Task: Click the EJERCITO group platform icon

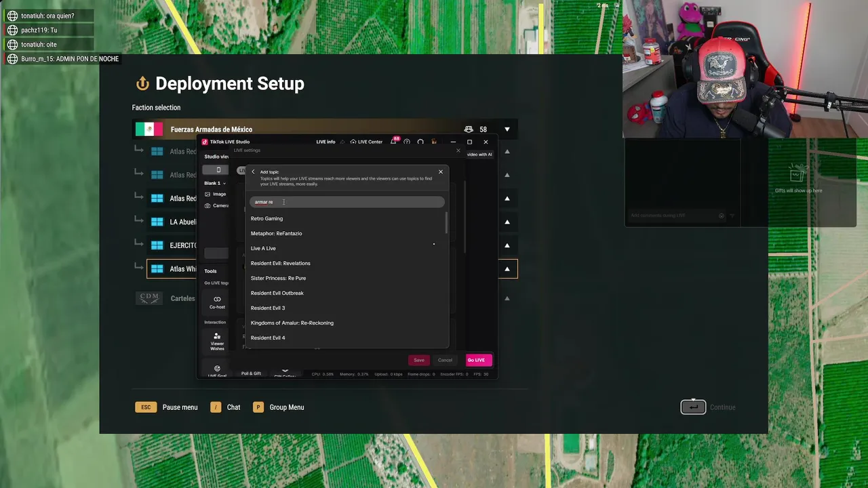Action: pyautogui.click(x=157, y=245)
